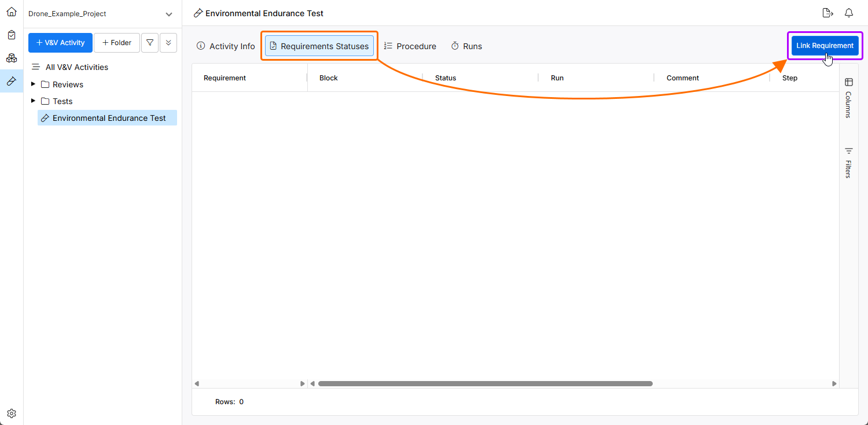Expand the Drone_Example_Project dropdown
The height and width of the screenshot is (425, 868).
[169, 14]
